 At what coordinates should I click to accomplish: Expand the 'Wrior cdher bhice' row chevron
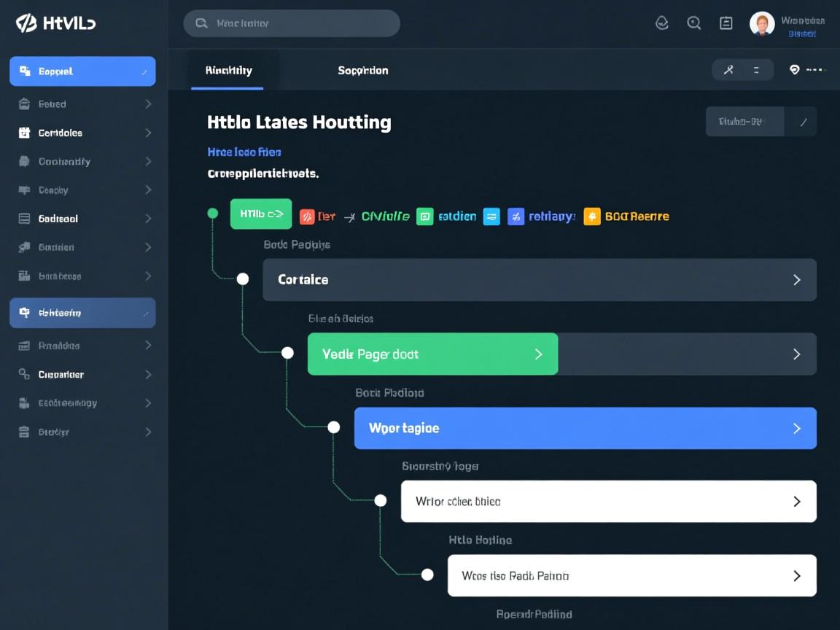pos(796,502)
